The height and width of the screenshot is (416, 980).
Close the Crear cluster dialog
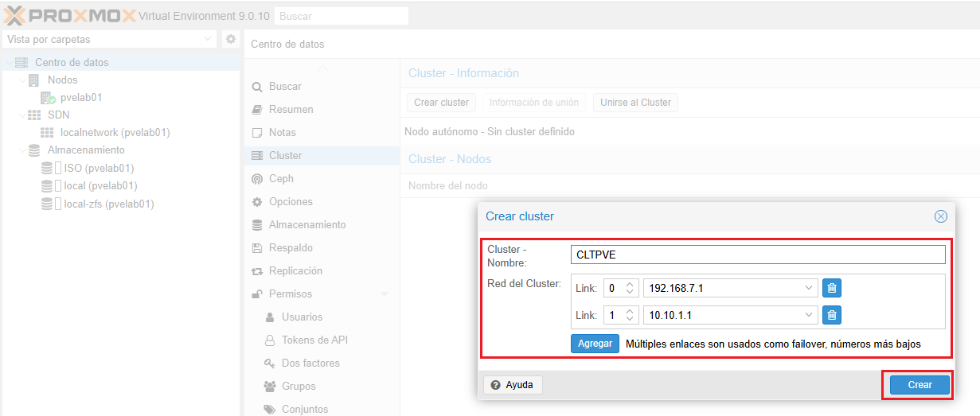pos(941,216)
